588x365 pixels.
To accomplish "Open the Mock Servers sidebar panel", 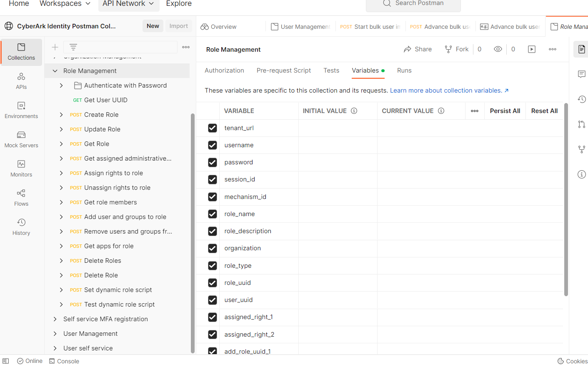I will click(21, 140).
